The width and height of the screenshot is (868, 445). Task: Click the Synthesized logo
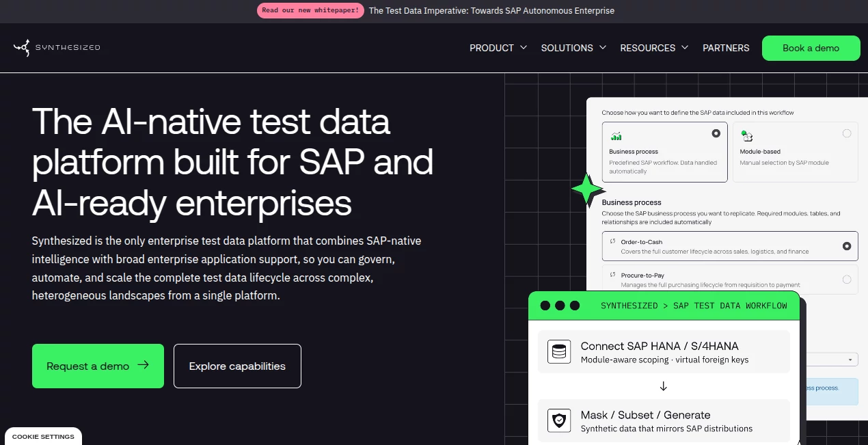pyautogui.click(x=57, y=48)
